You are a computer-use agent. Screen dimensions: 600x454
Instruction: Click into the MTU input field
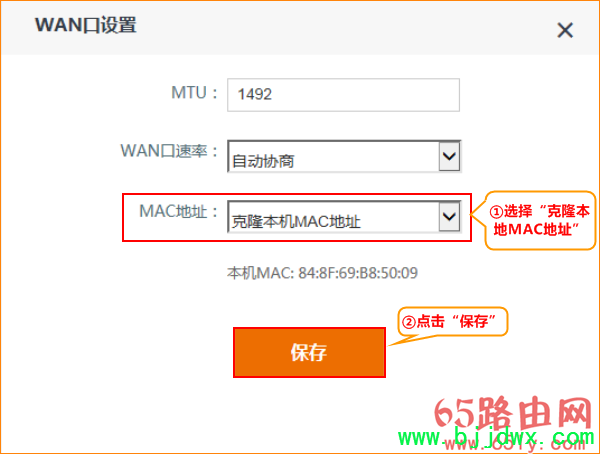343,95
